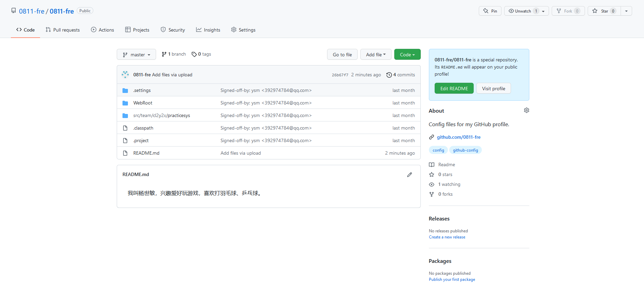This screenshot has width=644, height=290.
Task: Star the repository
Action: pyautogui.click(x=604, y=11)
